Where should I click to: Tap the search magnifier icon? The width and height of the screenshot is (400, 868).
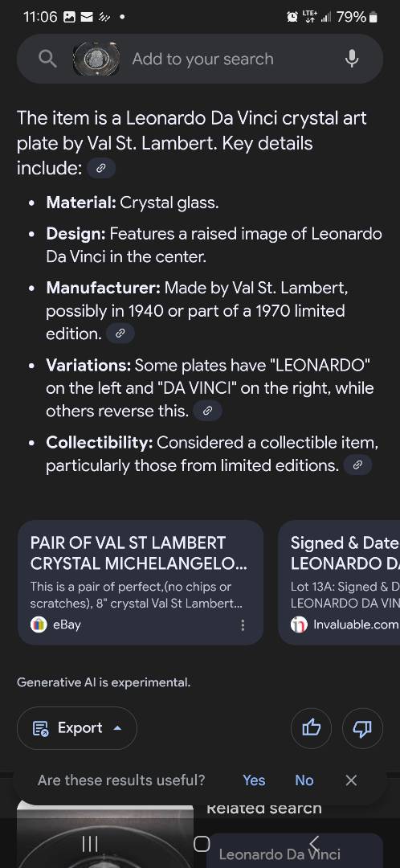click(47, 59)
